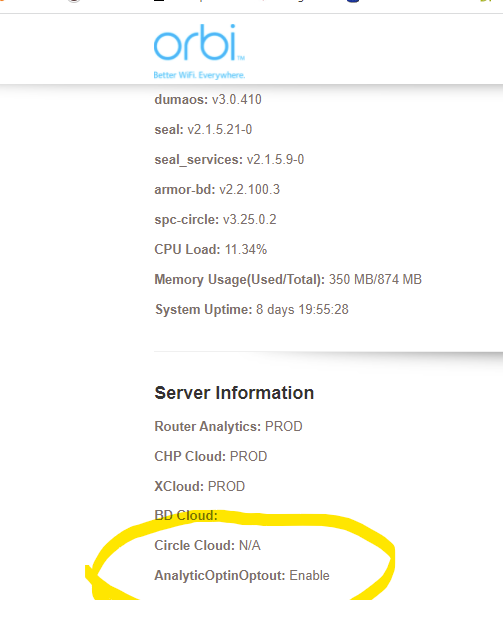The image size is (503, 630).
Task: Select the XCloud PROD line
Action: pos(200,486)
